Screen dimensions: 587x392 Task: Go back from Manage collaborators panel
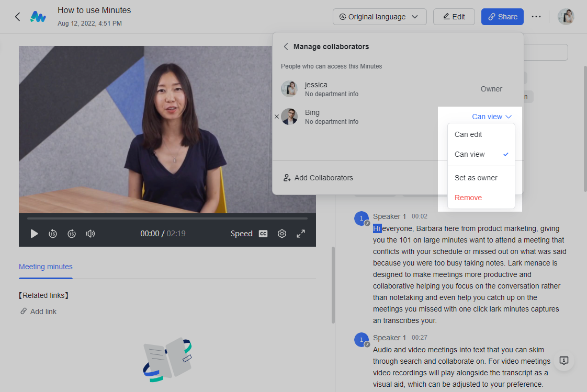[286, 47]
